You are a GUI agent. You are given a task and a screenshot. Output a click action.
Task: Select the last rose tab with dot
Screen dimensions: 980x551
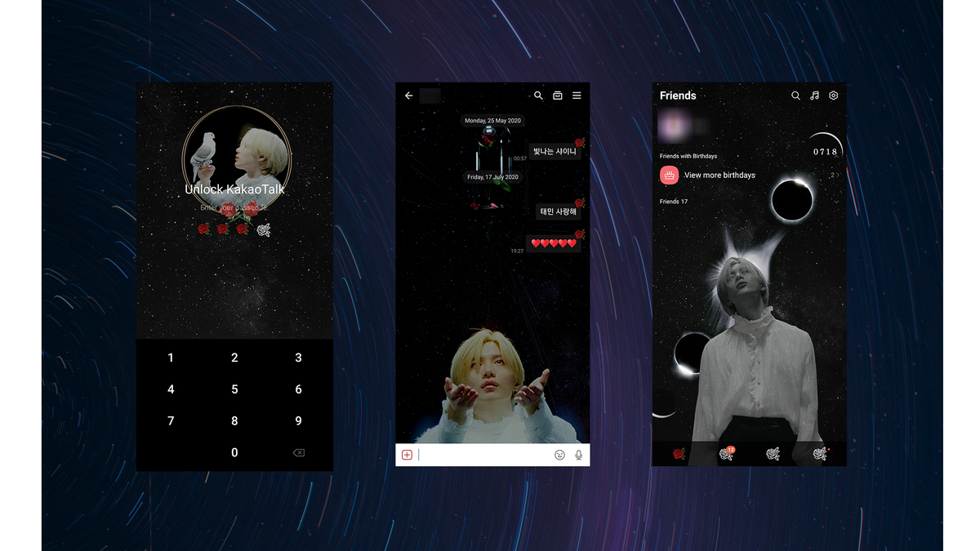click(x=820, y=454)
